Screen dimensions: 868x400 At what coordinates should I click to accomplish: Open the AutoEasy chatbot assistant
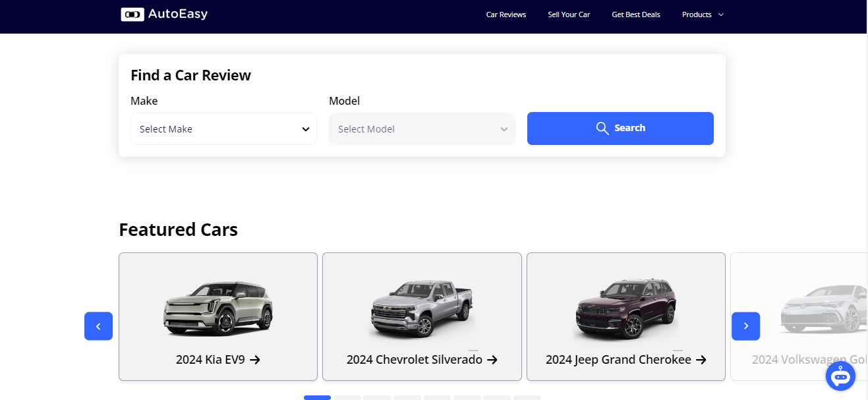pos(840,376)
